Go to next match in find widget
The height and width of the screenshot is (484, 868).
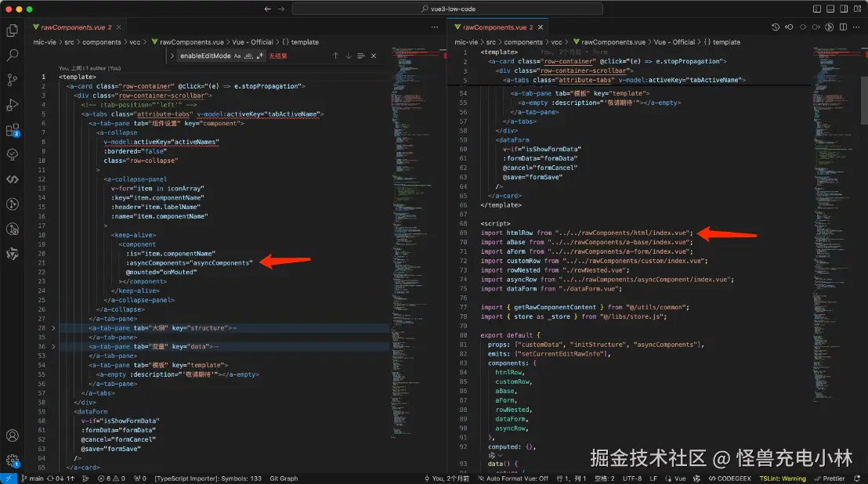point(348,56)
